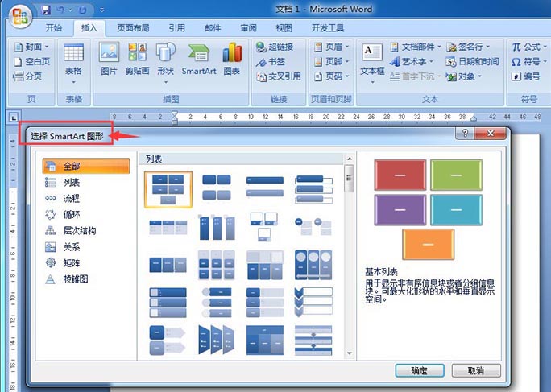Screen dimensions: 551x392
Task: Switch to the 开始 ribbon tab
Action: coord(54,27)
